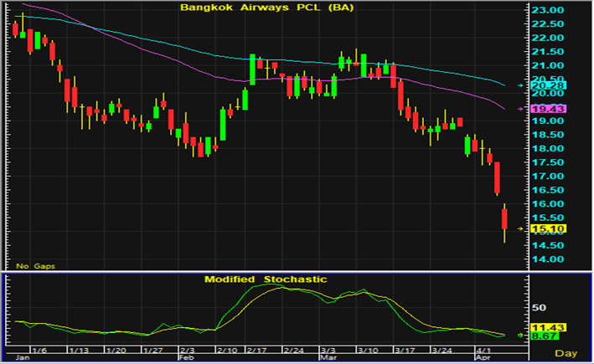Click the 3/17 date on time axis
594x364 pixels.
click(405, 349)
